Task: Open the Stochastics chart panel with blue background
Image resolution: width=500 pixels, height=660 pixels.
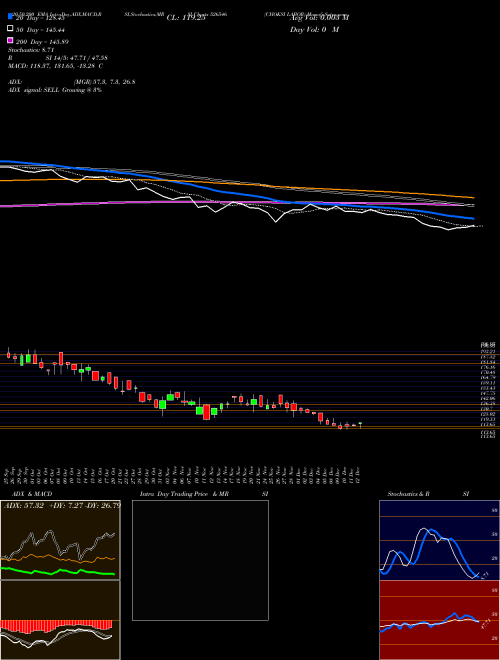Action: point(439,540)
